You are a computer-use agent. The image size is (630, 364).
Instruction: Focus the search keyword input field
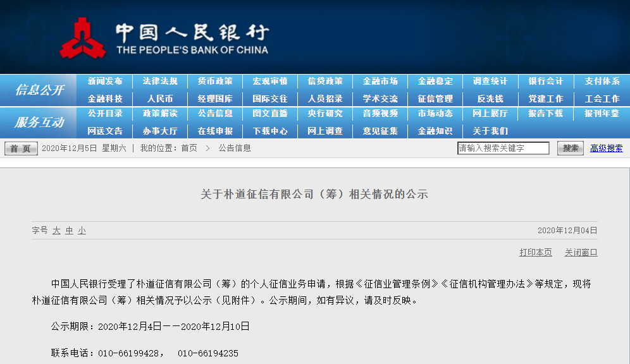coord(503,148)
